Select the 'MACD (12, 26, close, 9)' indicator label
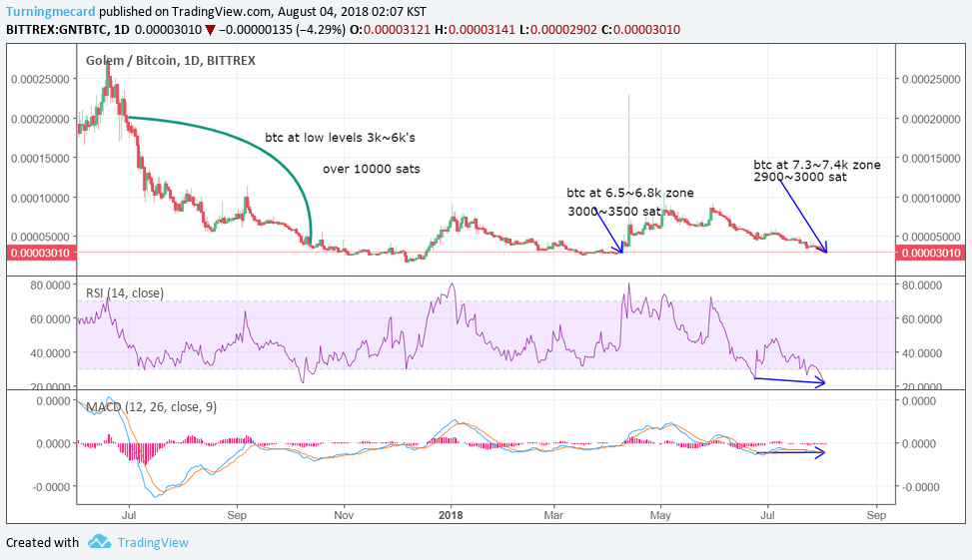Screen dimensions: 972x560 pos(151,407)
